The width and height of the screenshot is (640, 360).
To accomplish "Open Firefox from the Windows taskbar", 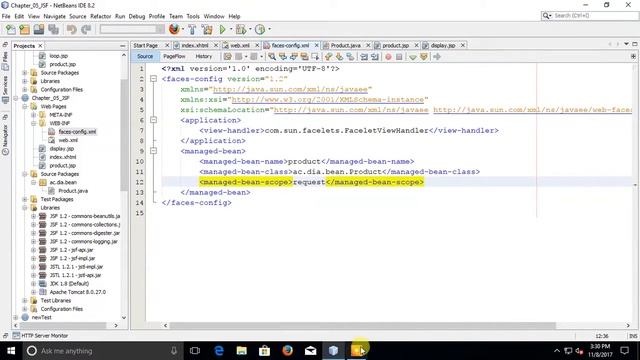I will [x=287, y=350].
